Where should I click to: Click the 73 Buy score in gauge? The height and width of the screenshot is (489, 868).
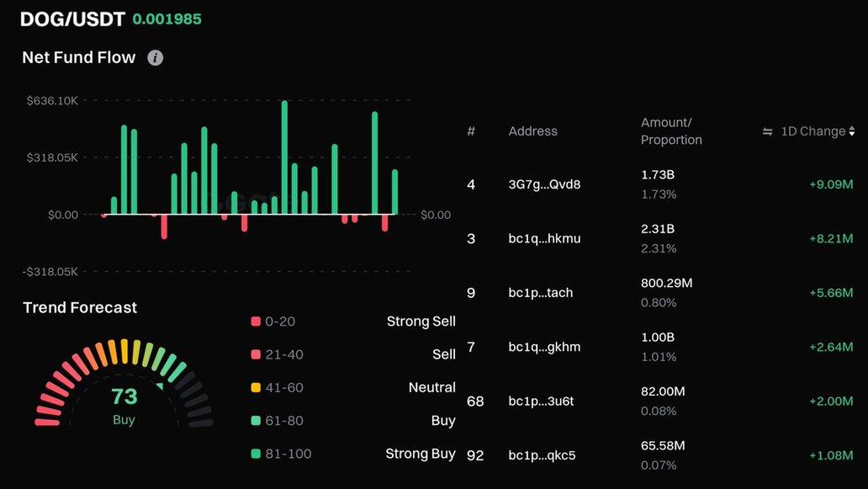(124, 405)
